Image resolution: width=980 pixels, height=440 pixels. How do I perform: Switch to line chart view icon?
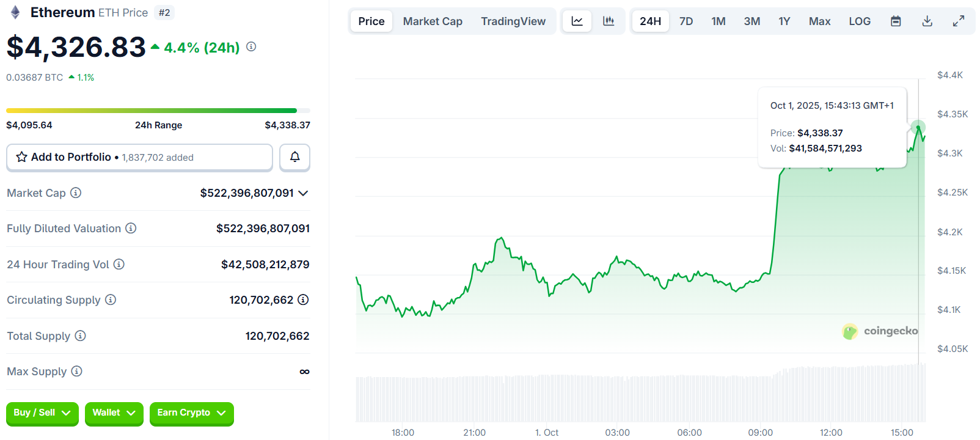(577, 21)
